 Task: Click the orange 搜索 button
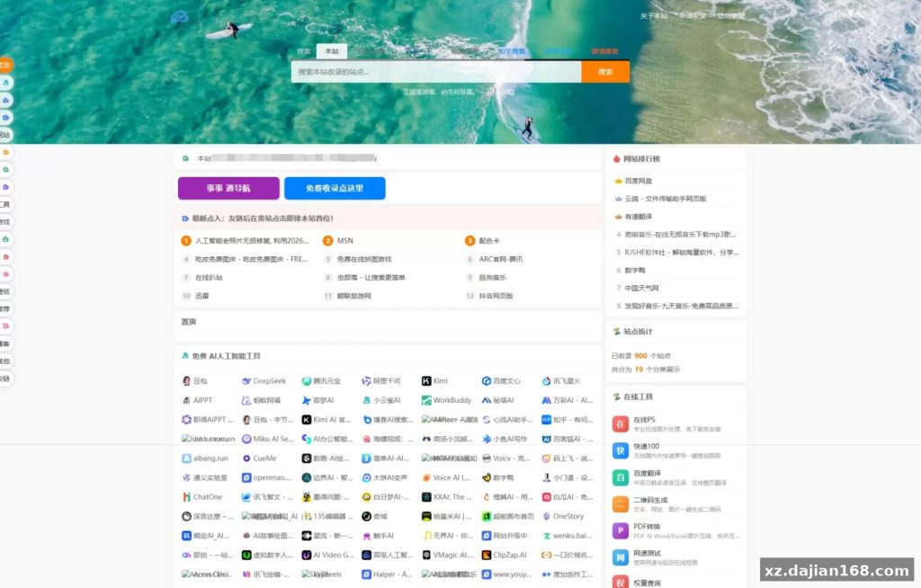605,72
